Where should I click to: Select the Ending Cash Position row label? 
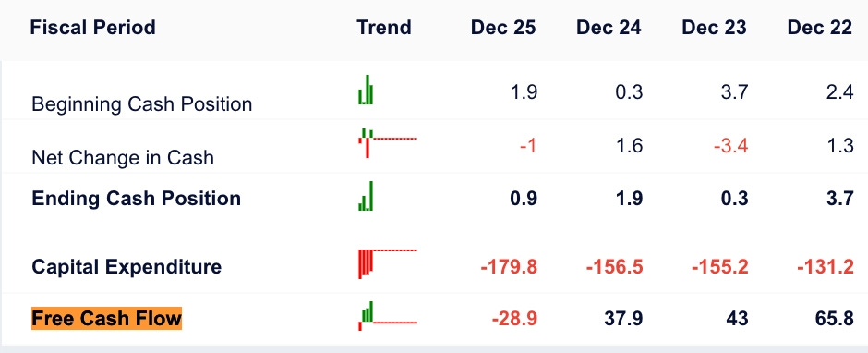(x=136, y=199)
